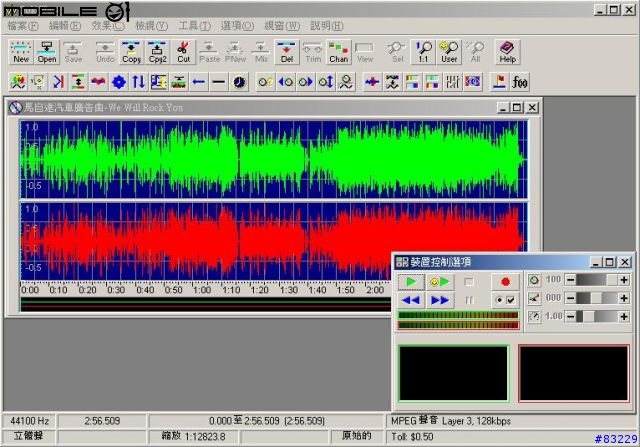Open the 說明(H) help menu
This screenshot has height=447, width=640.
pos(327,26)
